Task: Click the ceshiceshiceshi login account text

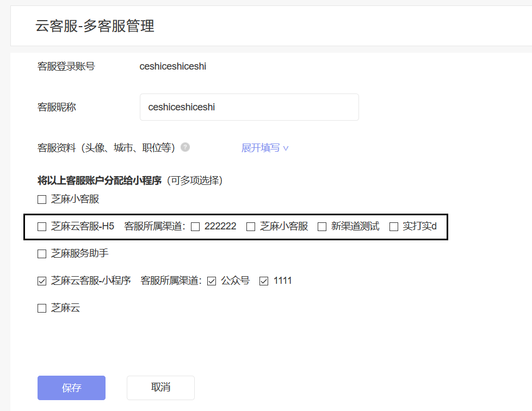Action: coord(172,66)
